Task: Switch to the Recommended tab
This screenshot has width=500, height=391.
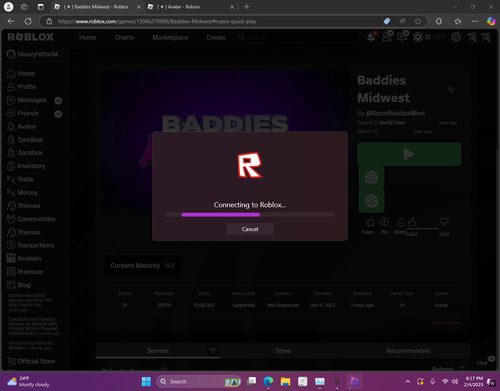Action: tap(408, 351)
